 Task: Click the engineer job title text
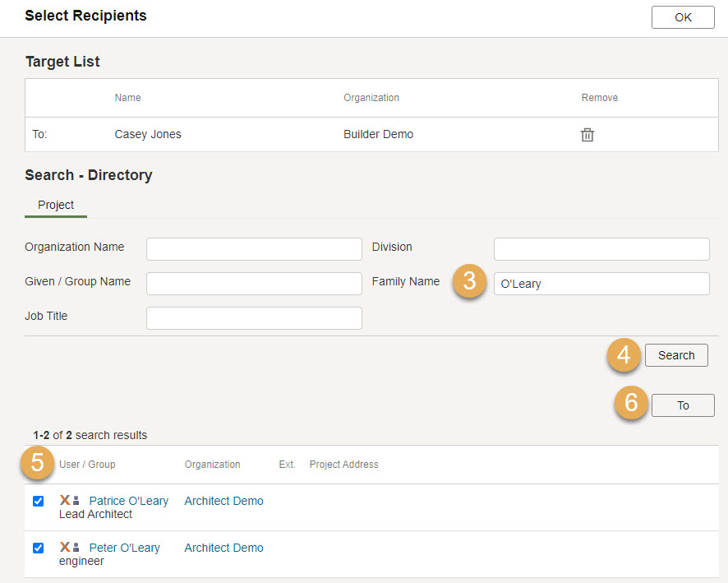(x=81, y=561)
